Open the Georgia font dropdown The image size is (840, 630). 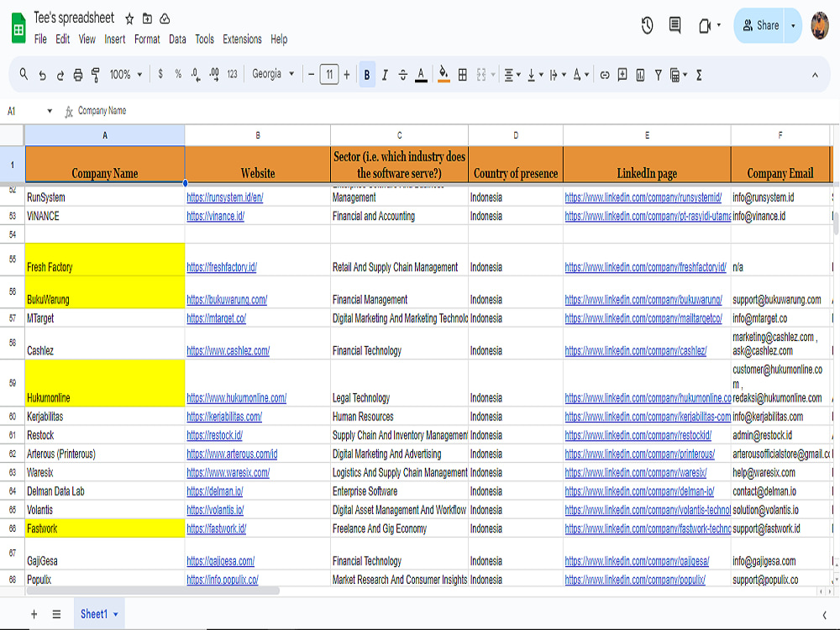(273, 74)
